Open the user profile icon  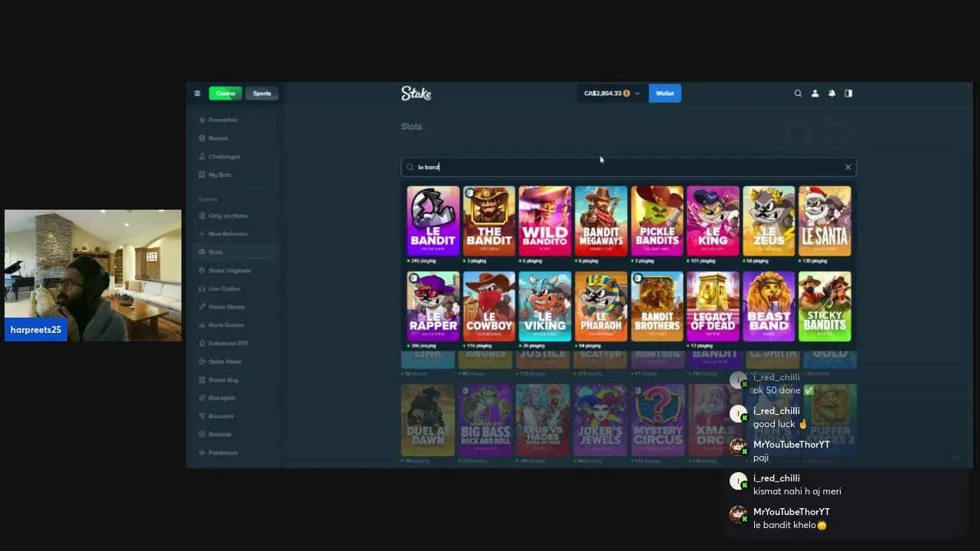coord(815,93)
